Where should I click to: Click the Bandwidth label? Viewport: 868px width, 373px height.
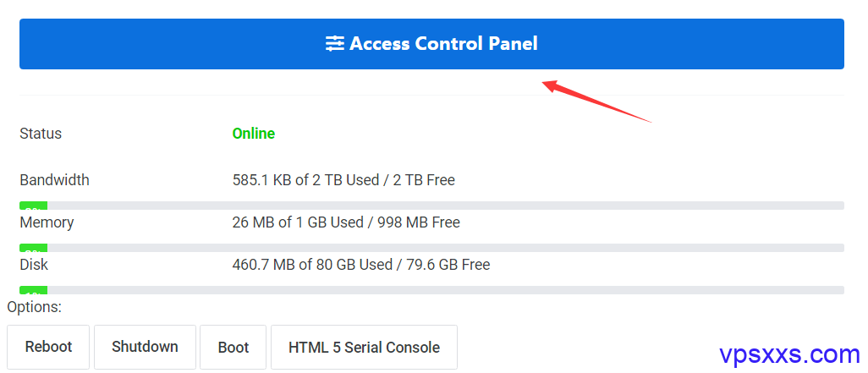click(x=54, y=180)
